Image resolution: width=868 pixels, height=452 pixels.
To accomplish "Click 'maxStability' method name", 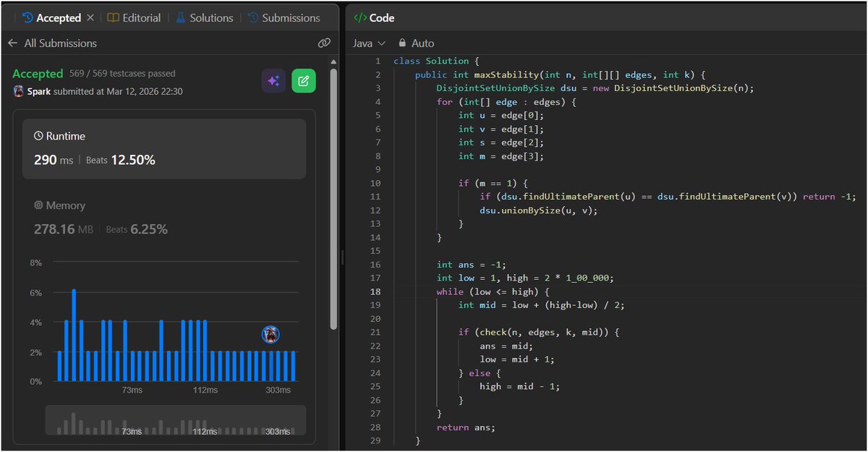I will tap(506, 74).
